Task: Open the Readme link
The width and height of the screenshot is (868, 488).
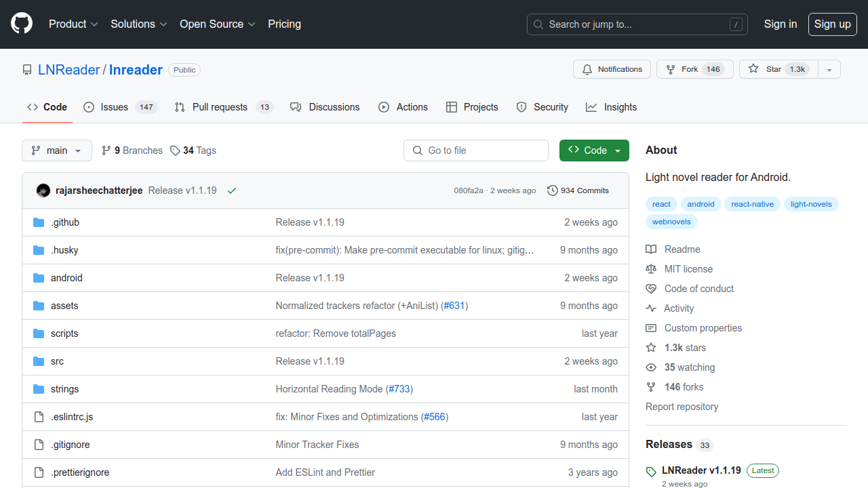Action: (673, 249)
